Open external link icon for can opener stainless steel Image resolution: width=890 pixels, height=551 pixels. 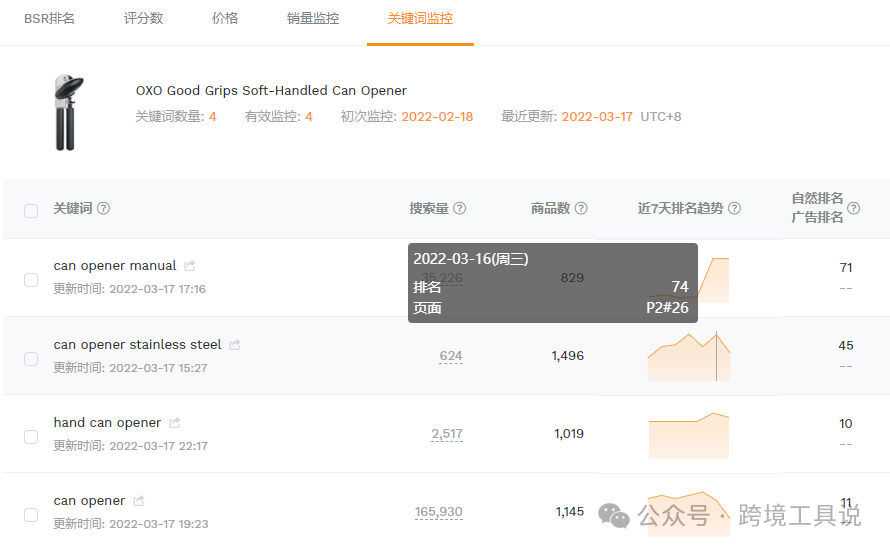coord(234,344)
